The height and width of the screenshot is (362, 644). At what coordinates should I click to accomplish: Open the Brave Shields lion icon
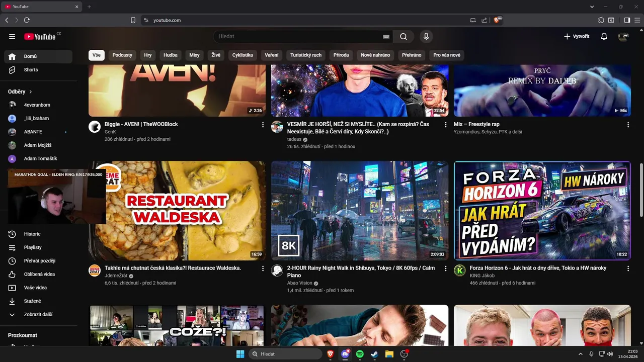point(497,20)
